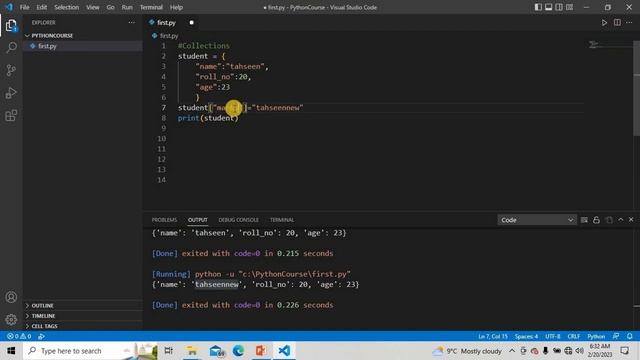Open Explorer Views and More Actions ellipsis
Screen dimensions: 640x360
pyautogui.click(x=131, y=23)
